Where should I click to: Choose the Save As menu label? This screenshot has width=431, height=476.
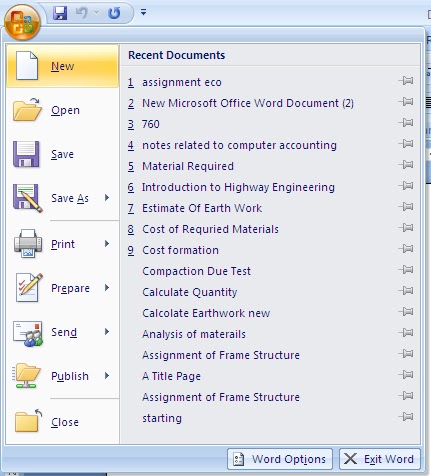(70, 198)
